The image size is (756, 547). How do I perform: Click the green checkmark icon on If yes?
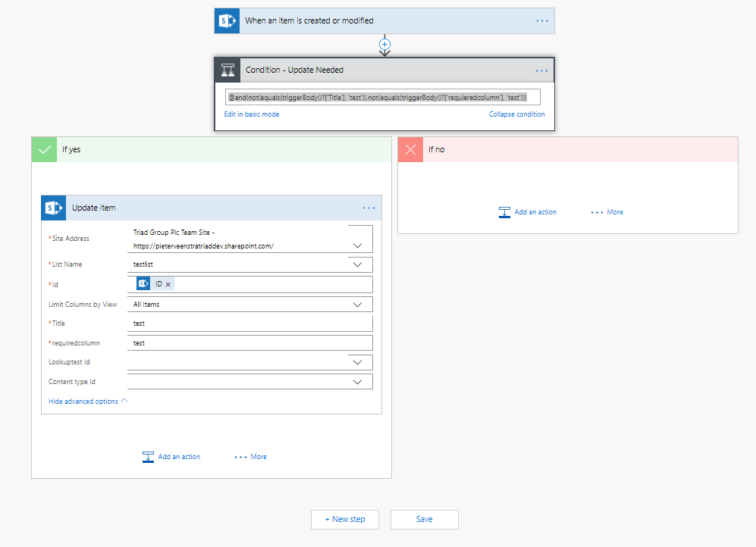pos(44,149)
